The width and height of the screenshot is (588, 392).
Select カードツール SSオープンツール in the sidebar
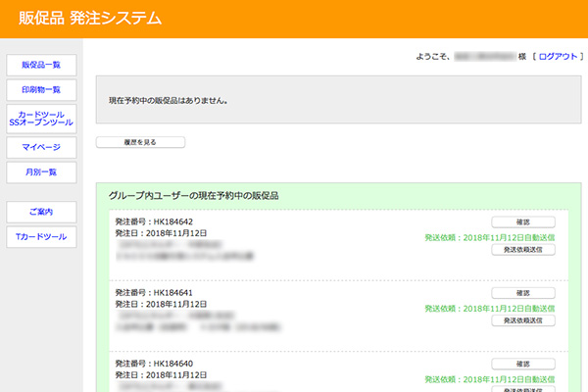pyautogui.click(x=41, y=119)
